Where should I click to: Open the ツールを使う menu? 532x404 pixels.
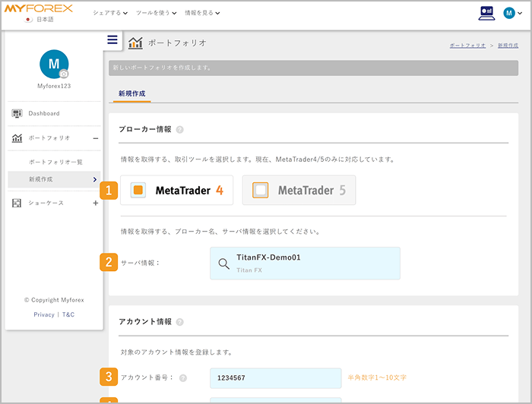point(156,13)
